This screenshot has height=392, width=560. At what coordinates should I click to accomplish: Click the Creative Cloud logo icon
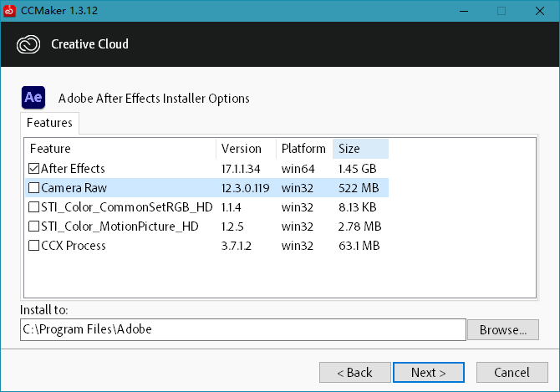point(28,44)
